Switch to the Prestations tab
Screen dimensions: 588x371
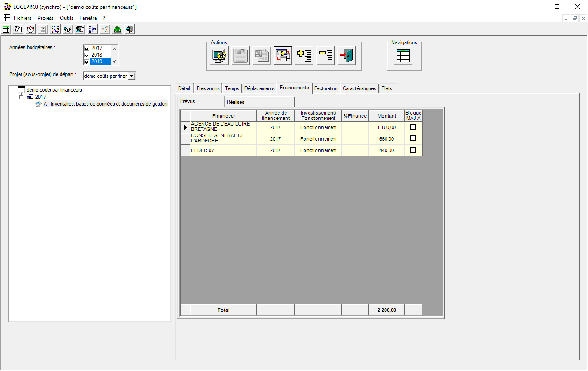pyautogui.click(x=208, y=88)
